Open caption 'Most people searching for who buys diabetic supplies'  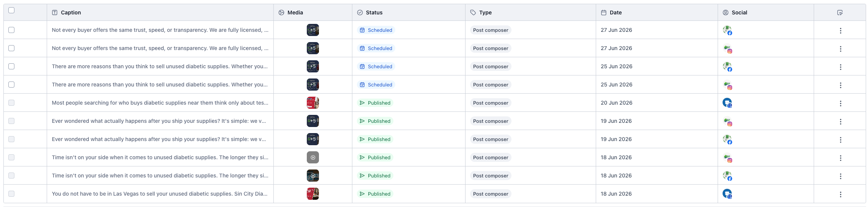click(x=160, y=103)
